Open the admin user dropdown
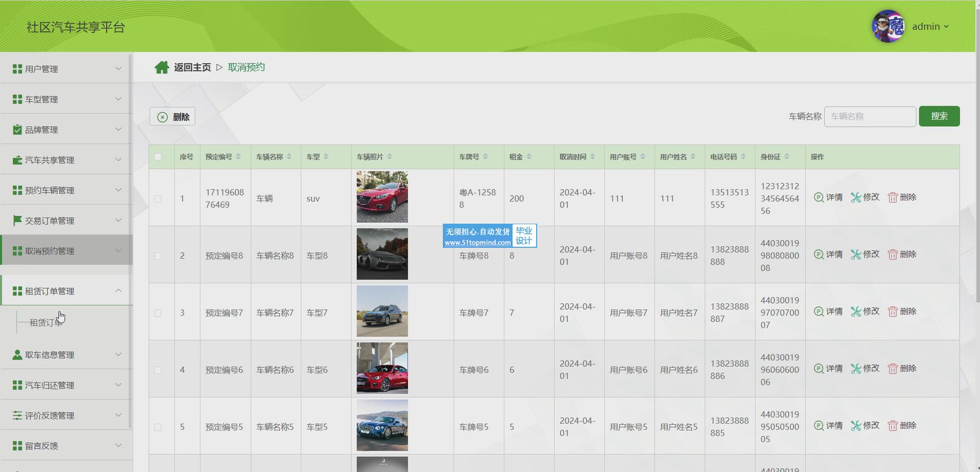 pos(930,27)
